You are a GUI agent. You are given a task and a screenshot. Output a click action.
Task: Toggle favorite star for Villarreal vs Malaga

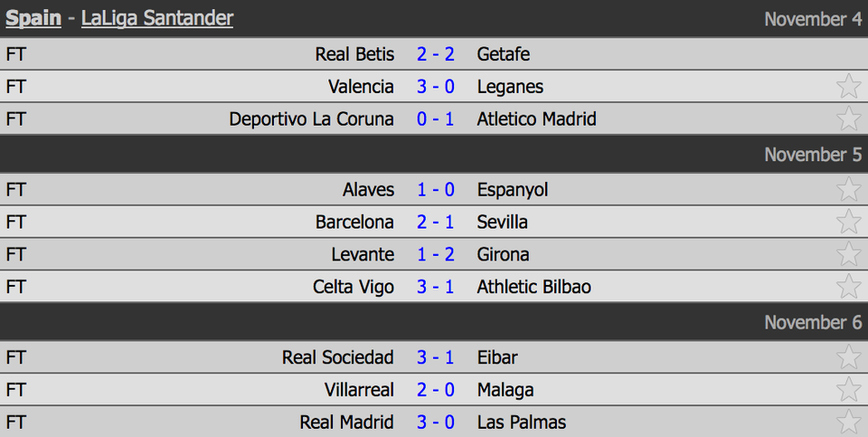848,391
